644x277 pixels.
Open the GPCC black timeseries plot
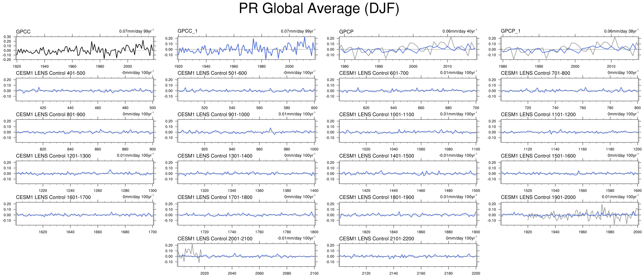85,48
